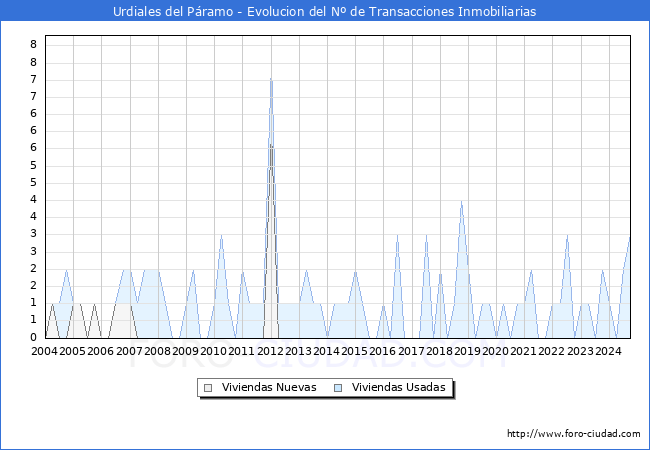Click the 2006 x-axis year label
Viewport: 650px width, 450px height.
[101, 351]
